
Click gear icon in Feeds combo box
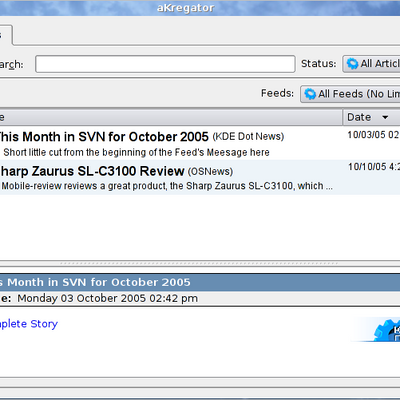coord(310,94)
